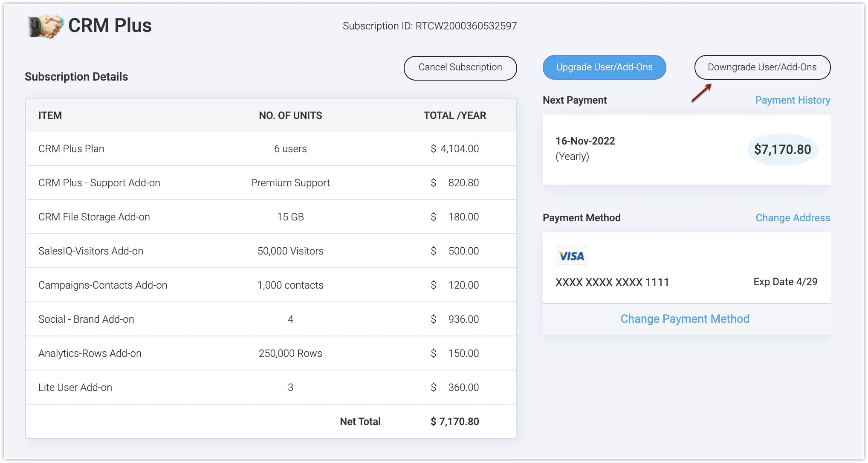Screen dimensions: 868x463
Task: Click the TOTAL /YEAR column header
Action: tap(454, 116)
